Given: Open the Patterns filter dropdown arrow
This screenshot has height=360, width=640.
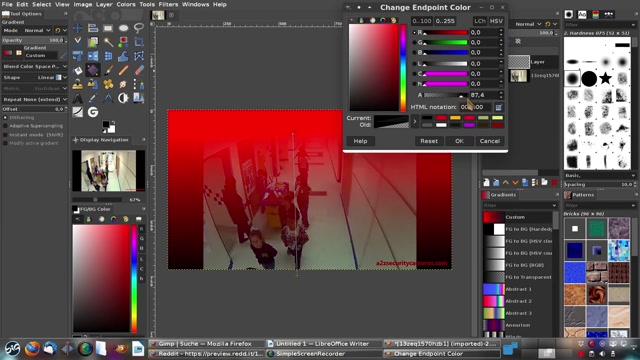Looking at the screenshot, I should tap(633, 205).
